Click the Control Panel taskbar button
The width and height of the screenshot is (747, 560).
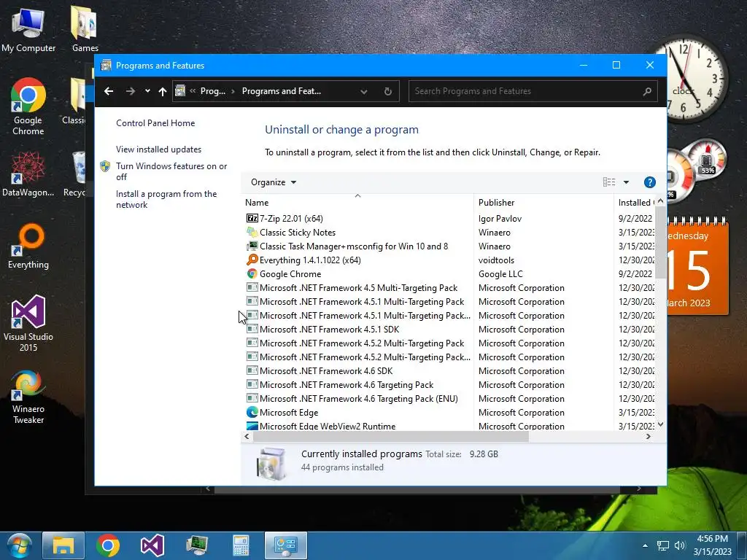[x=286, y=545]
